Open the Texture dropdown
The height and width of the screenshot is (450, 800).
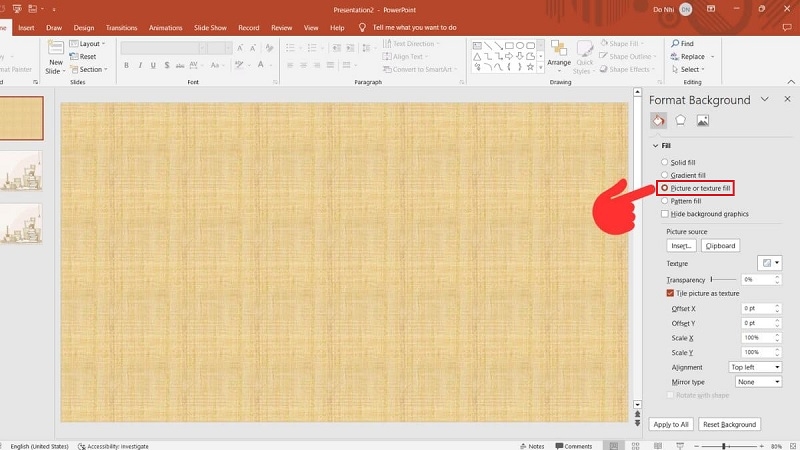pos(769,263)
